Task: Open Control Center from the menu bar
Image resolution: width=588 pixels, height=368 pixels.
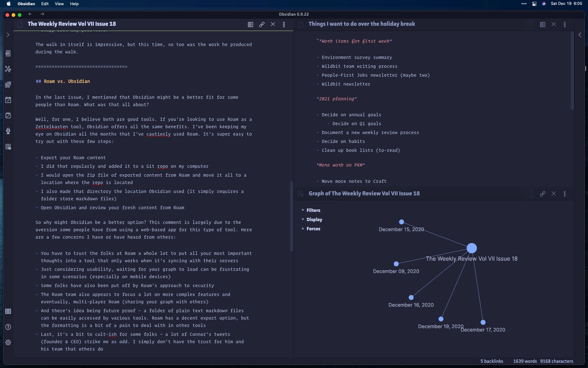Action: coord(534,4)
